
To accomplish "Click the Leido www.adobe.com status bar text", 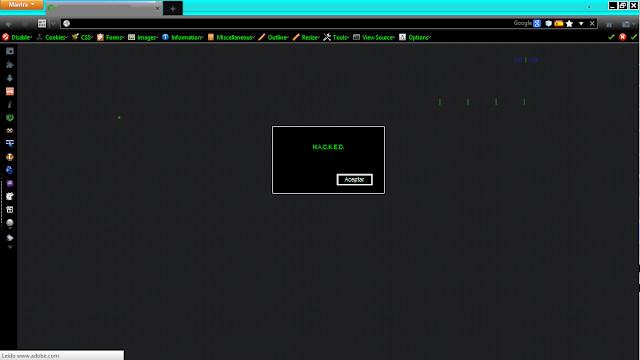I will (x=31, y=356).
